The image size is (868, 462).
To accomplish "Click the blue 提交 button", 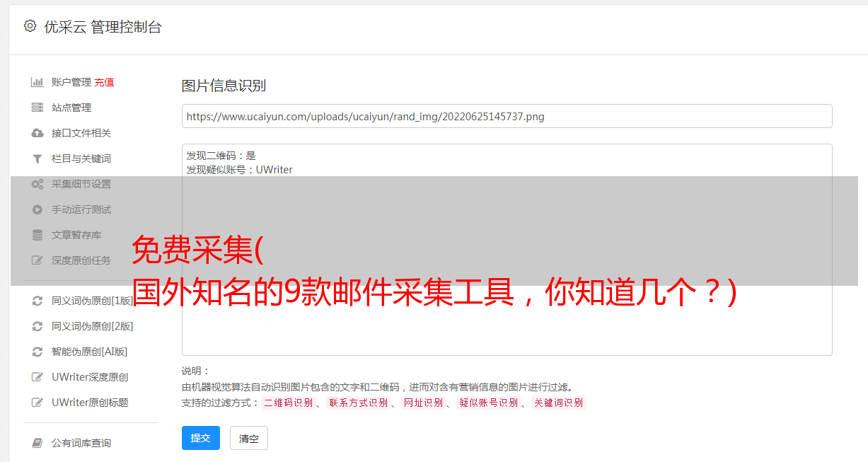I will [x=201, y=438].
